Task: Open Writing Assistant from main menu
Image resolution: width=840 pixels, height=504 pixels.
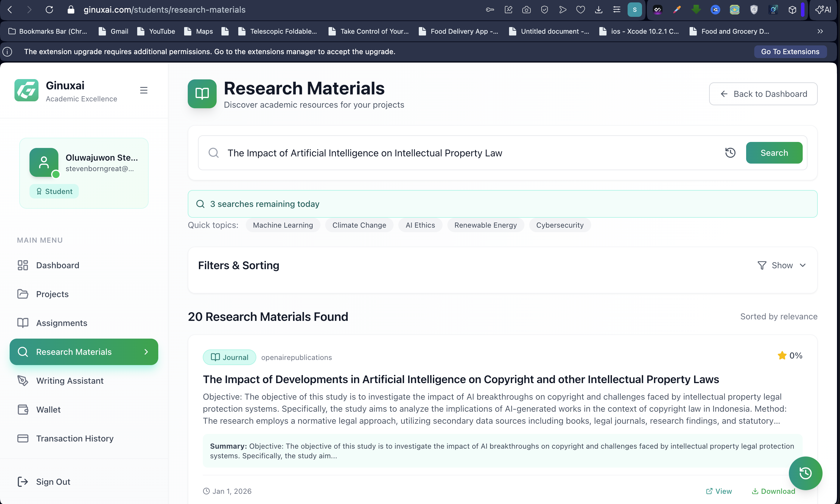Action: (x=70, y=381)
